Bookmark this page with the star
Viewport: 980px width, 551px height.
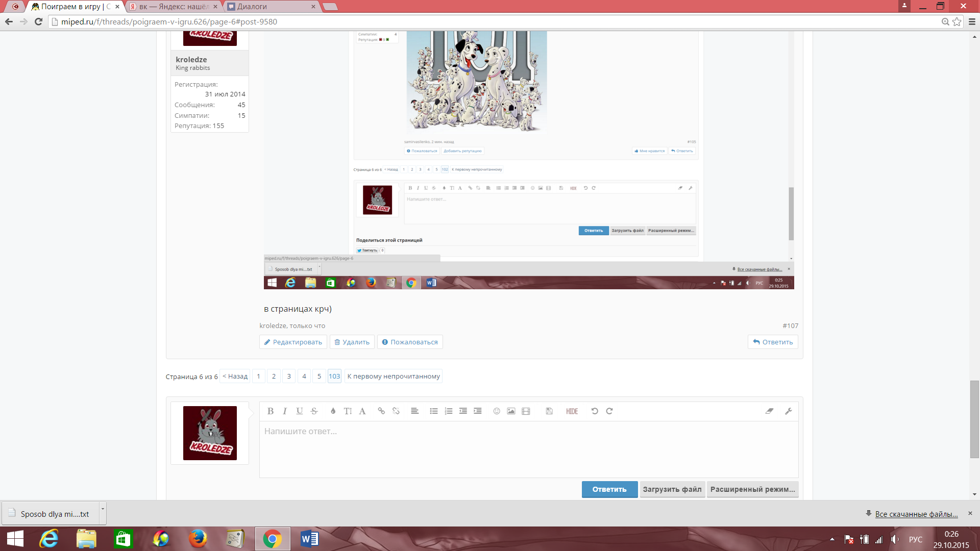pos(957,21)
